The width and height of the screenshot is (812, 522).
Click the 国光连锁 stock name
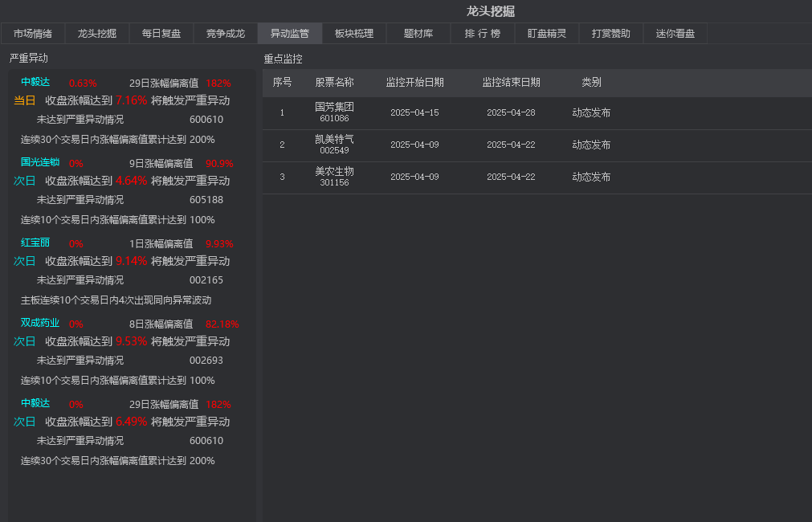click(40, 162)
